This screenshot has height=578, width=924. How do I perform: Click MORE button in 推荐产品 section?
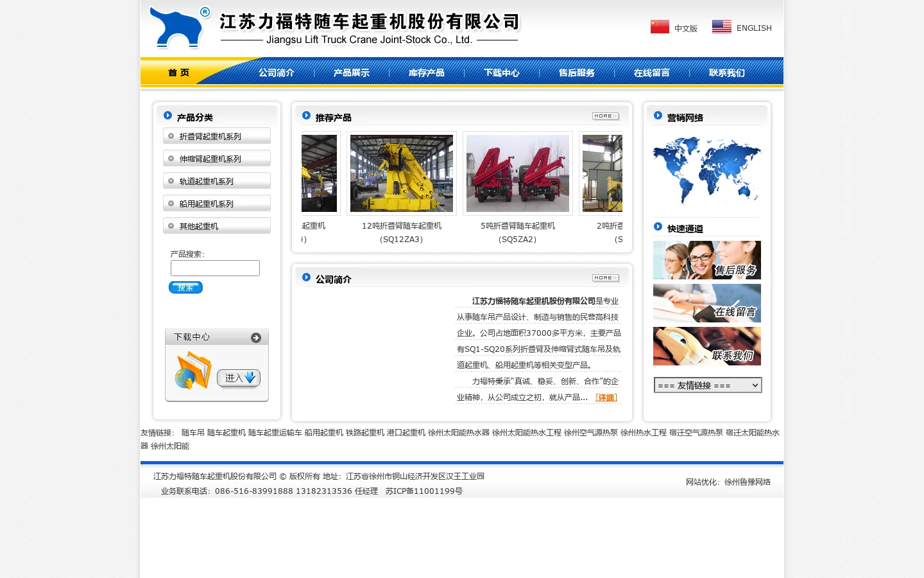[x=606, y=116]
